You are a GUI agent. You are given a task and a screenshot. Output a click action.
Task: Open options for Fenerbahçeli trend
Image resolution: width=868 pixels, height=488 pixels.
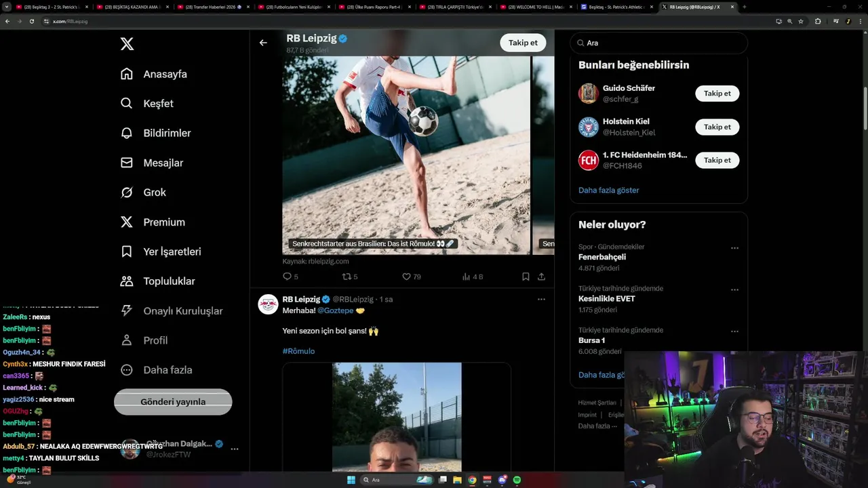point(734,248)
